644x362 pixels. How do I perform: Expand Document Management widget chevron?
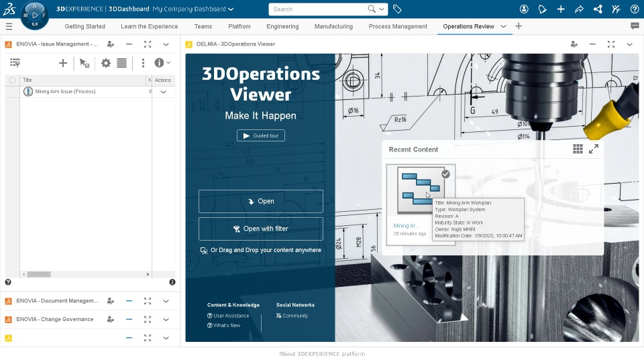click(x=166, y=301)
